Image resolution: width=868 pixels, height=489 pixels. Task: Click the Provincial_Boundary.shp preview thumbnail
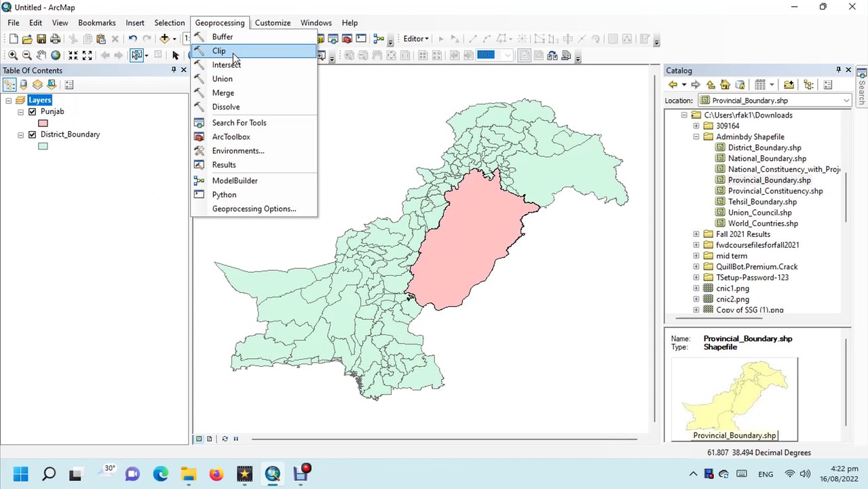pyautogui.click(x=734, y=399)
